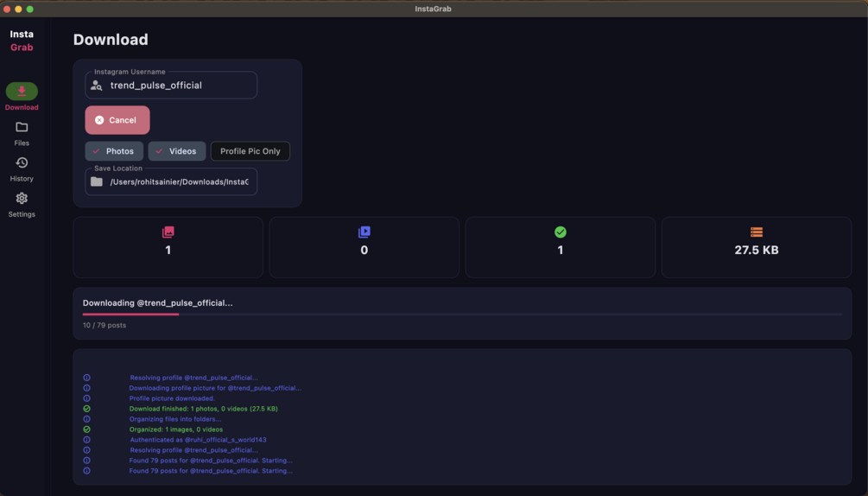
Task: Click the Instagram Username input field
Action: 171,86
